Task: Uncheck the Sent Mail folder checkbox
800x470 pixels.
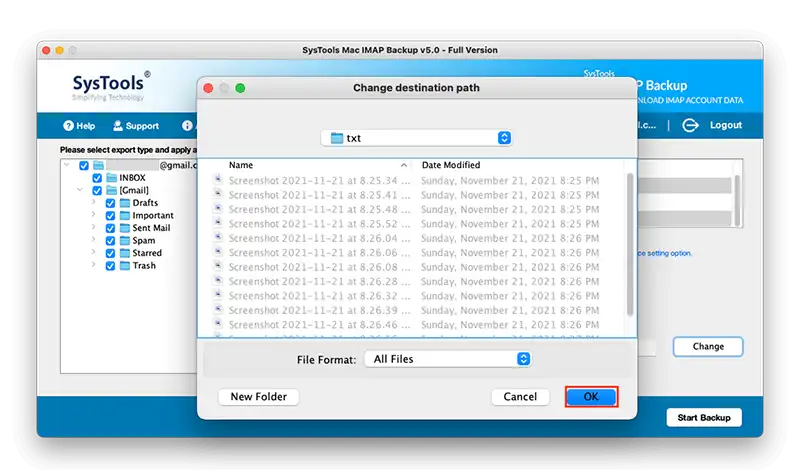Action: [x=110, y=228]
